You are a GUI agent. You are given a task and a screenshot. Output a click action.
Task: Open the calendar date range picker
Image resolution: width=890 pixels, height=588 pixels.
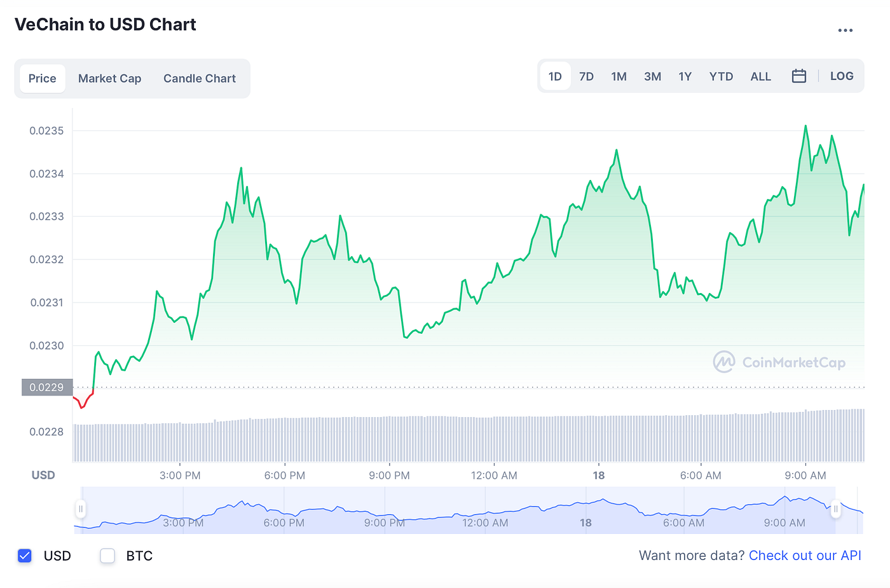799,76
